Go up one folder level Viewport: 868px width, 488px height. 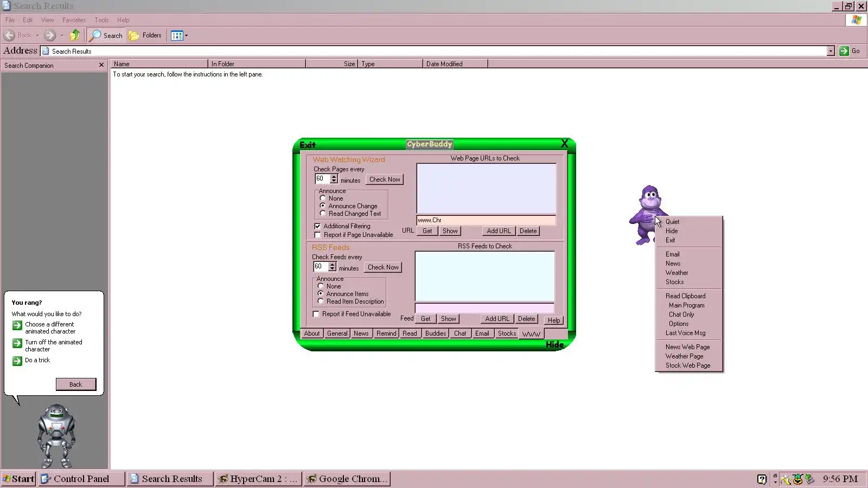click(75, 35)
